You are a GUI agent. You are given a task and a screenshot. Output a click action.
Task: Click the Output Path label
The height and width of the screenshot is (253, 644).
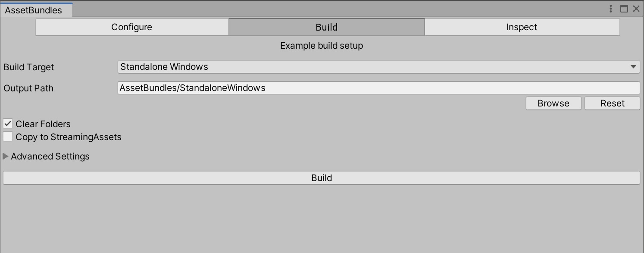pos(28,88)
